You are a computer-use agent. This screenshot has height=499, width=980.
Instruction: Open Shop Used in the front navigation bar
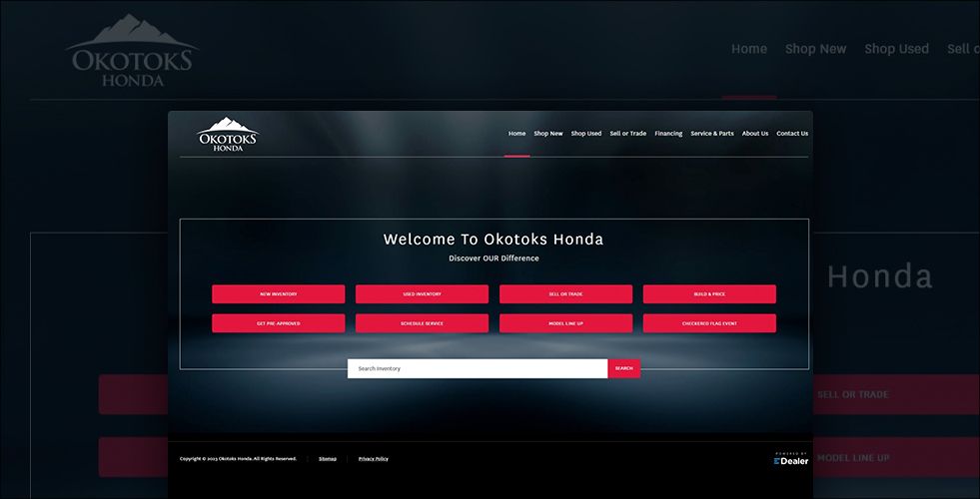click(586, 134)
